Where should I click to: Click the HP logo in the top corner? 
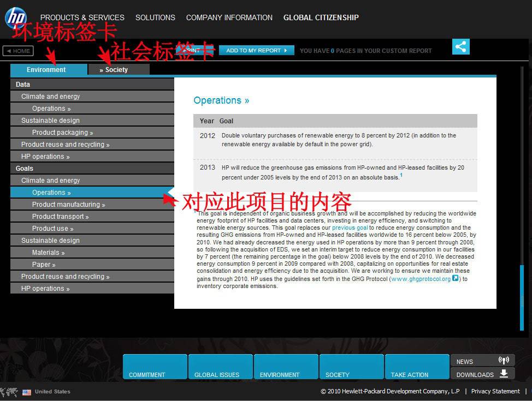[15, 16]
